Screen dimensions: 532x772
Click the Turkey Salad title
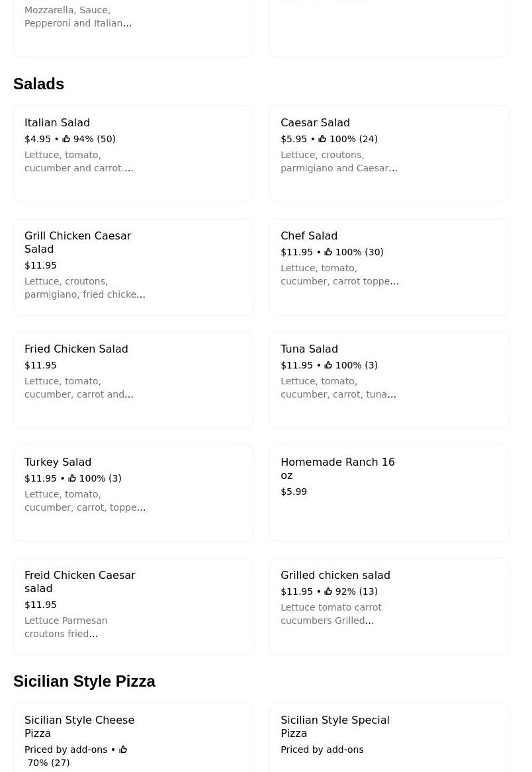(58, 462)
